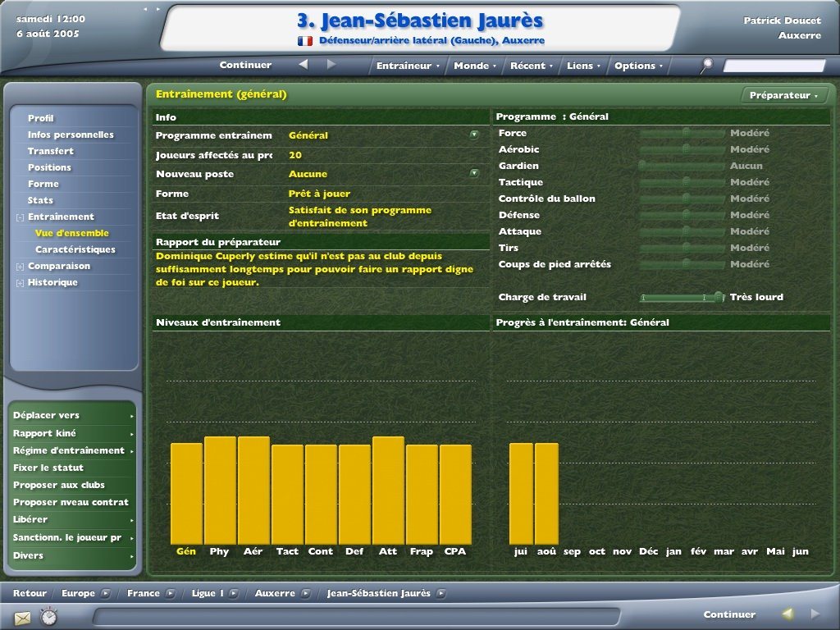The image size is (840, 630).
Task: Open the Récent menu
Action: tap(531, 66)
